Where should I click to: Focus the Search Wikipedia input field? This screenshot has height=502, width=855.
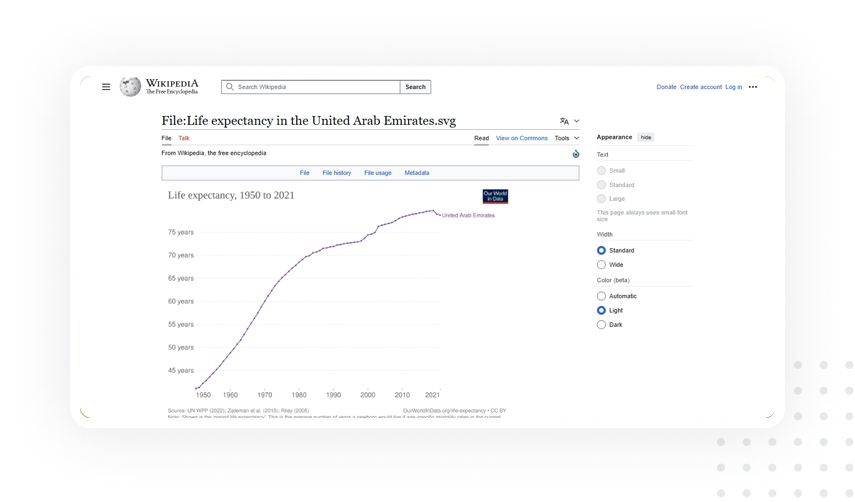(x=315, y=87)
